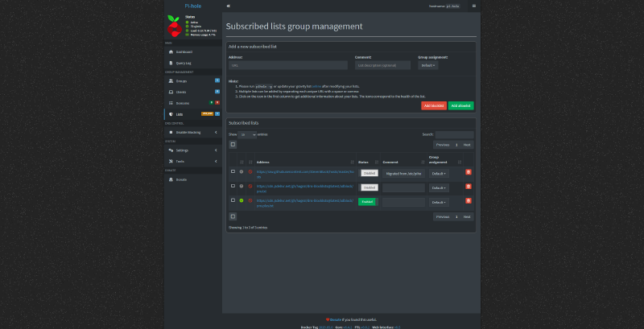Click the Tools wrench icon
The width and height of the screenshot is (644, 329).
pyautogui.click(x=171, y=162)
